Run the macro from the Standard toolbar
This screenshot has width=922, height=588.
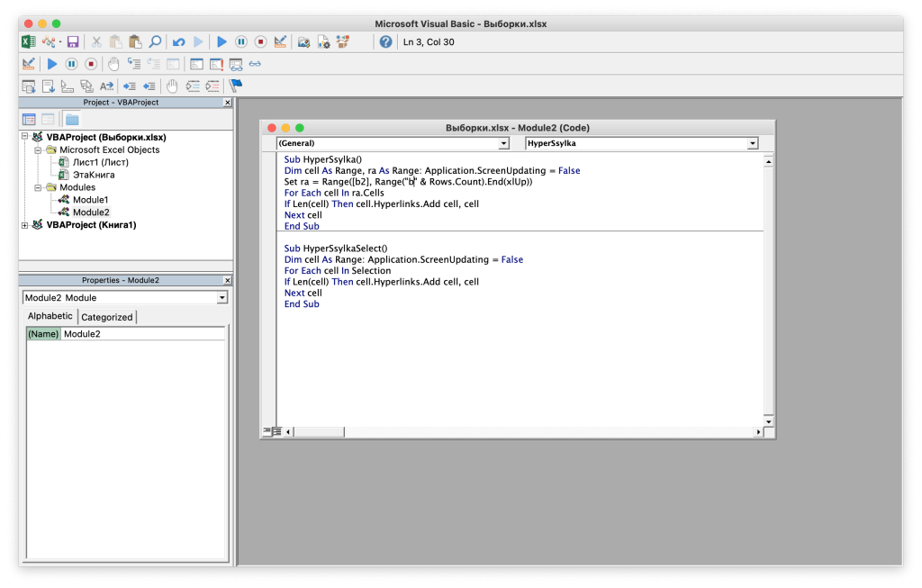pos(221,41)
